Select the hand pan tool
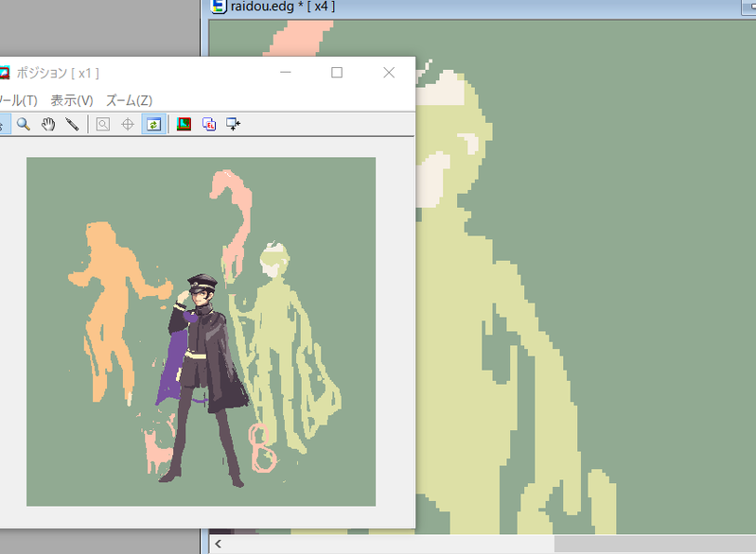 coord(47,124)
